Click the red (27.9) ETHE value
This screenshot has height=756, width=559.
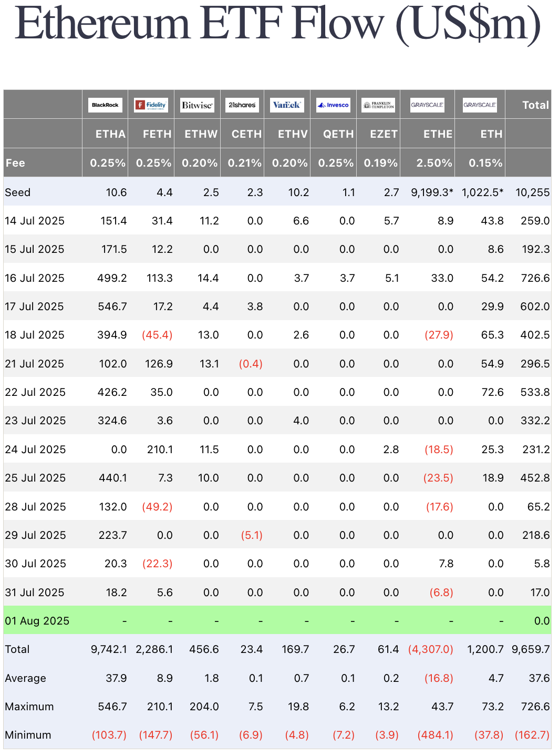pyautogui.click(x=439, y=335)
